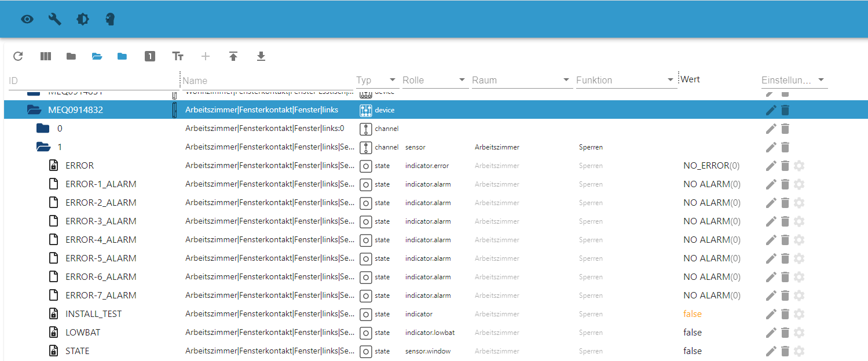The width and height of the screenshot is (868, 361).
Task: Click the NO_ERROR(0) value
Action: [712, 166]
